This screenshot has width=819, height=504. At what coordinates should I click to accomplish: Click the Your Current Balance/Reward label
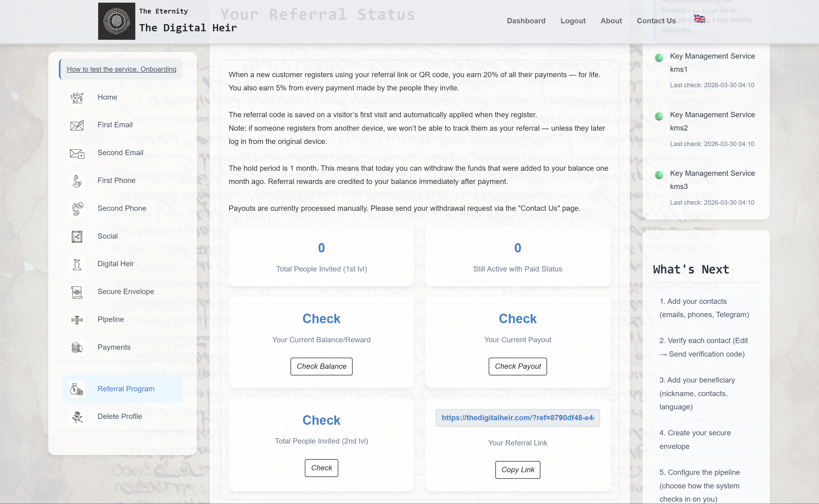tap(321, 340)
